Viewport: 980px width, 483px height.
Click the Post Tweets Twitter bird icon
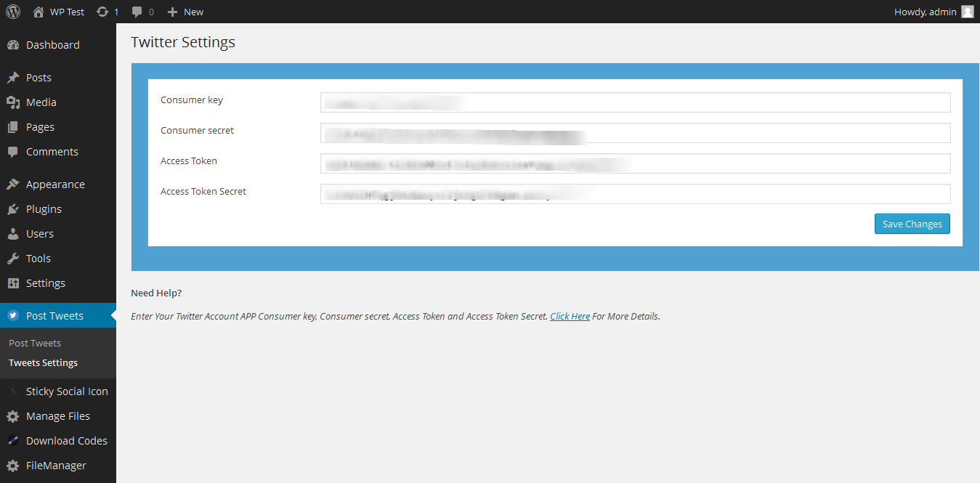pos(13,316)
